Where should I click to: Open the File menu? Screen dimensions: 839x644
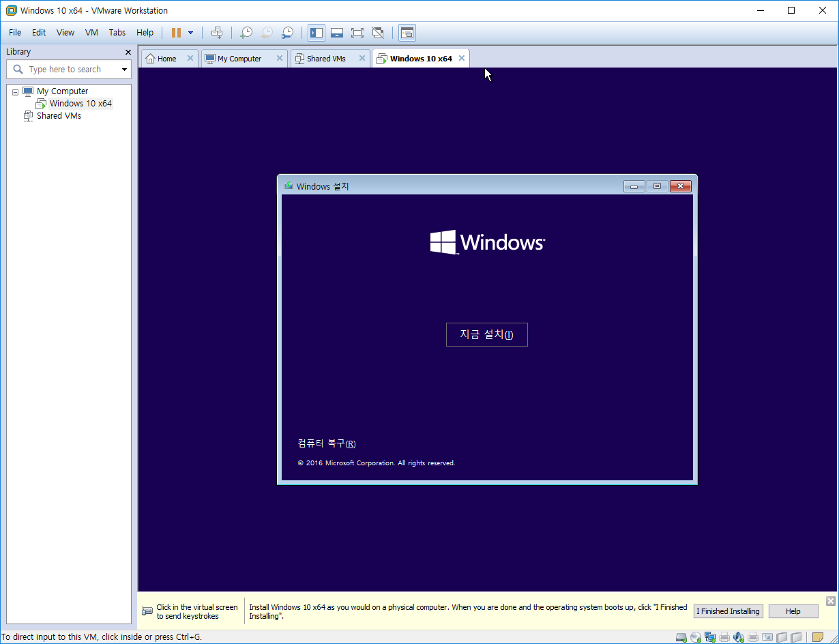15,32
